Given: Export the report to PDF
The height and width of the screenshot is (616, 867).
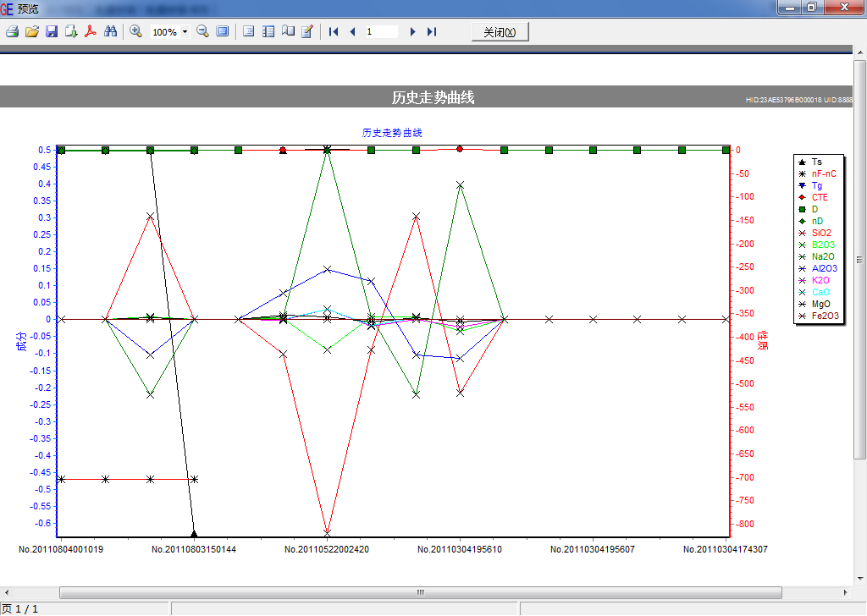Looking at the screenshot, I should point(91,31).
